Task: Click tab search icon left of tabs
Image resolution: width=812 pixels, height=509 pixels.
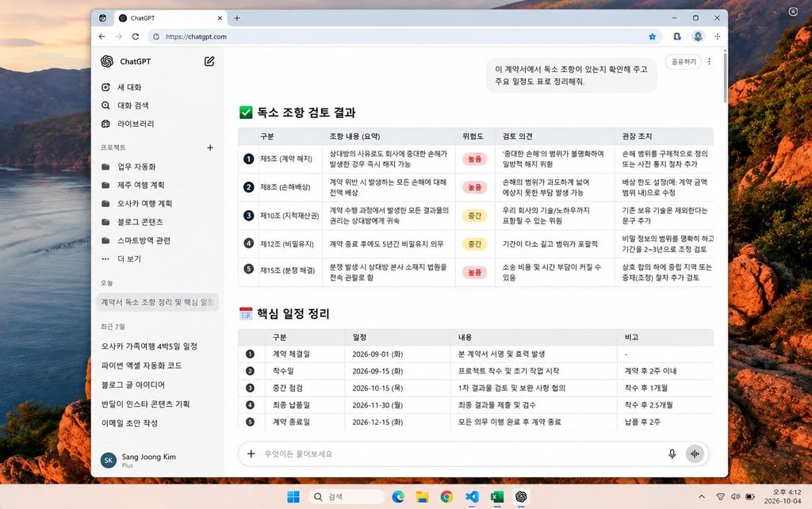Action: click(x=102, y=18)
